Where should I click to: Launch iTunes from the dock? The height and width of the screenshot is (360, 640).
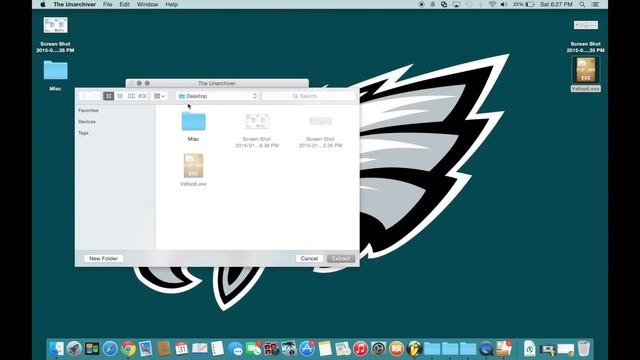(x=360, y=349)
